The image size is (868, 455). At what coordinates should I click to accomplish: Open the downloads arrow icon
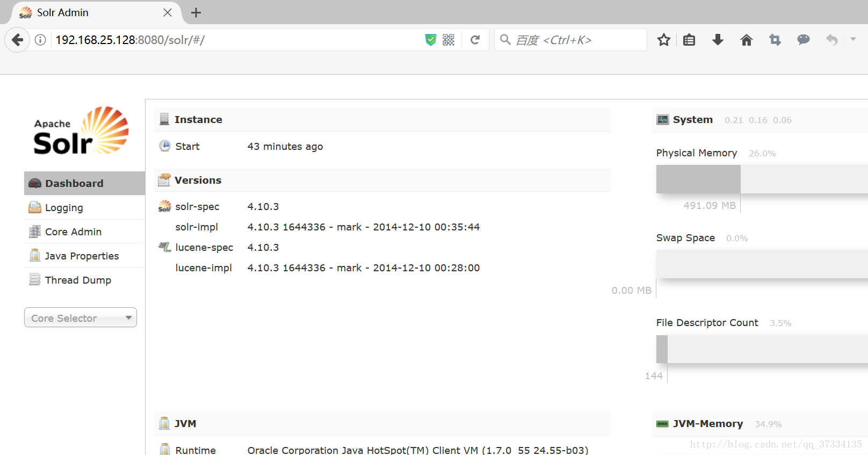tap(718, 40)
